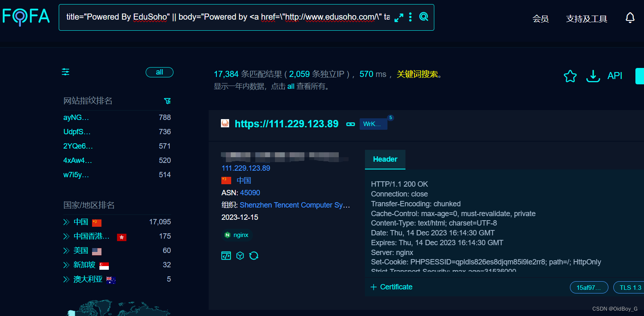Screen dimensions: 644x316
Task: Open the 支持及工具 menu
Action: point(586,19)
